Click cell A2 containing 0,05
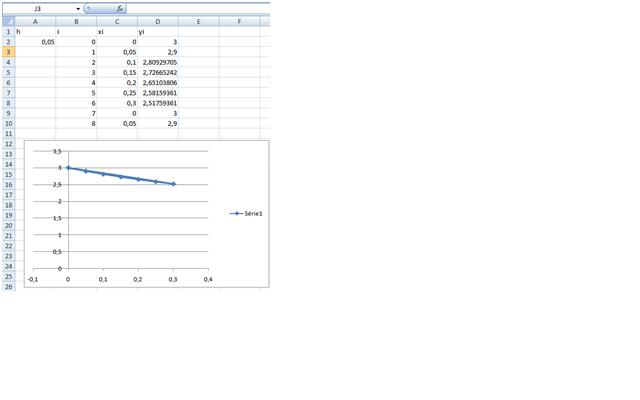 click(x=35, y=42)
